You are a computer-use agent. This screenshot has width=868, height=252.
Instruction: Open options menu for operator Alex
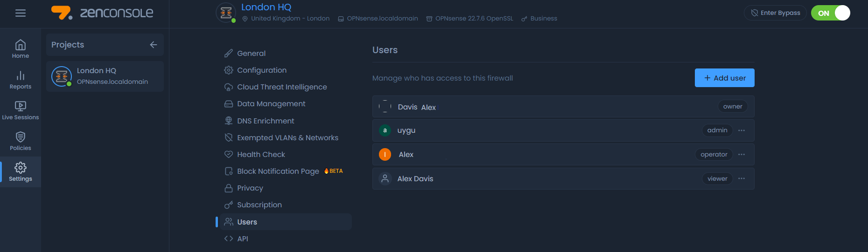click(x=742, y=155)
